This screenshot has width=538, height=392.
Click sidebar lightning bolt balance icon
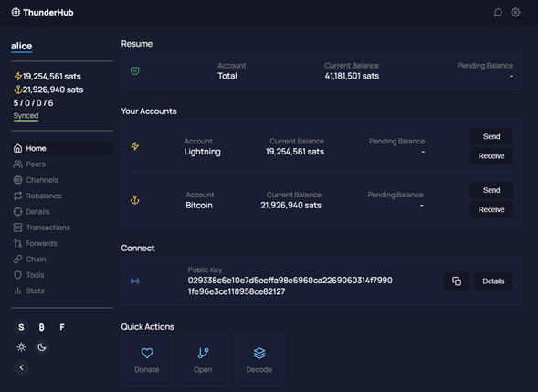coord(18,76)
